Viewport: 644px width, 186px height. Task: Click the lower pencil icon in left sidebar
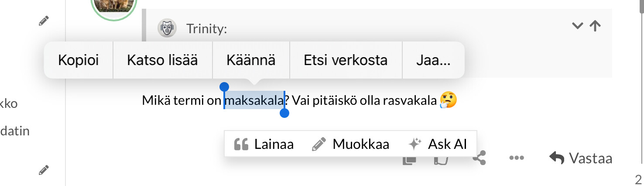click(x=44, y=170)
